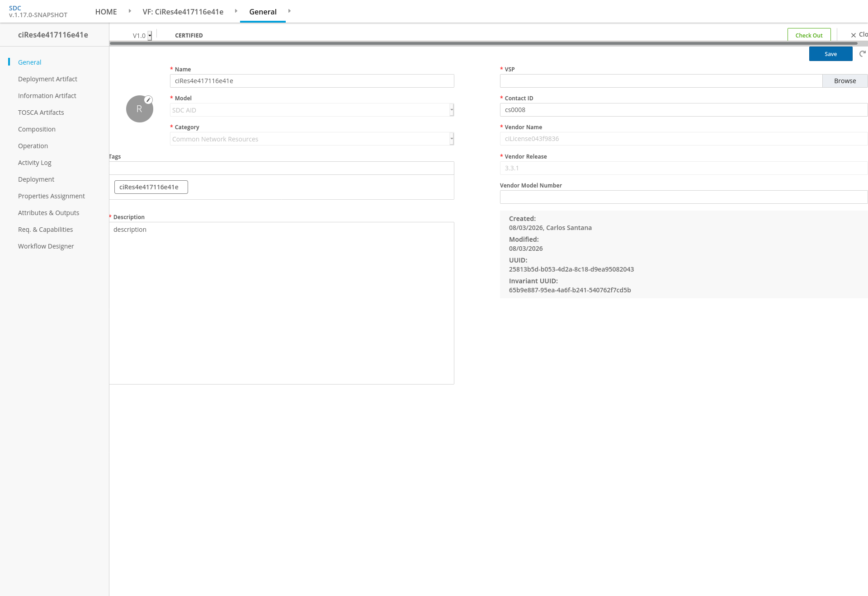Click the Vendor Model Number field
Image resolution: width=868 pixels, height=596 pixels.
pos(684,197)
